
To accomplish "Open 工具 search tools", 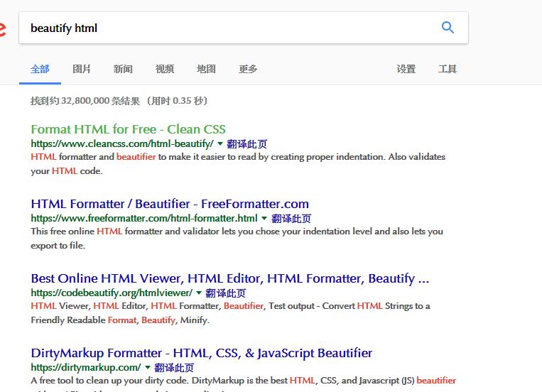I will tap(448, 69).
